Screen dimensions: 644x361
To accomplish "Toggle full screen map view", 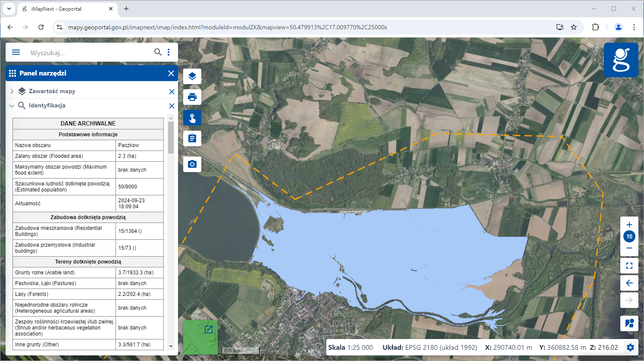I will click(629, 266).
